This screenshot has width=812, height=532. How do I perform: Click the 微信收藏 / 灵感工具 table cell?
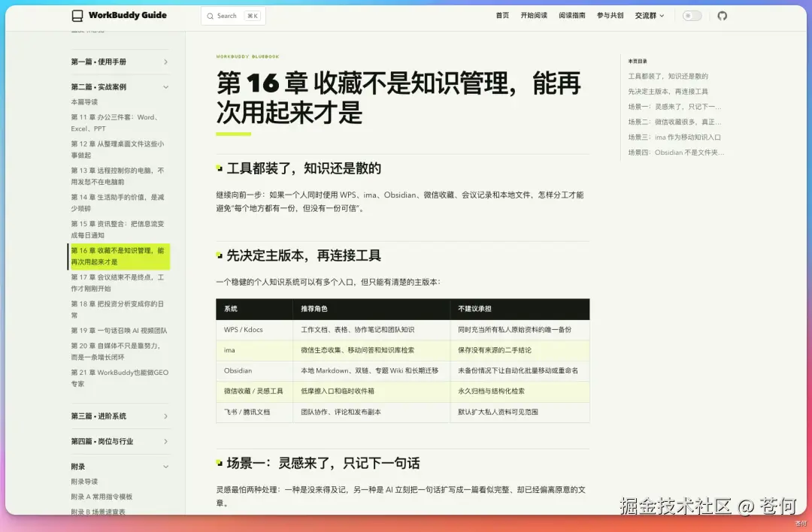click(x=255, y=391)
